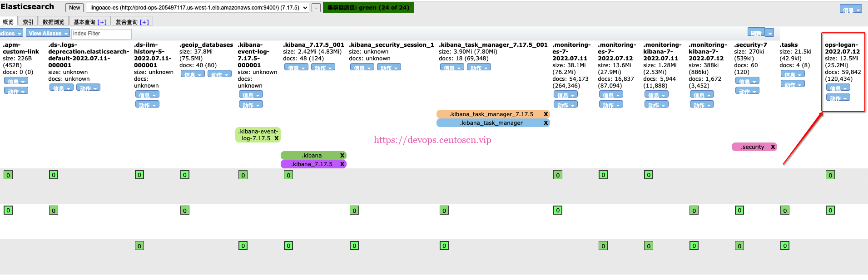Image resolution: width=868 pixels, height=280 pixels.
Task: Expand the View Aliases dropdown
Action: [x=48, y=34]
